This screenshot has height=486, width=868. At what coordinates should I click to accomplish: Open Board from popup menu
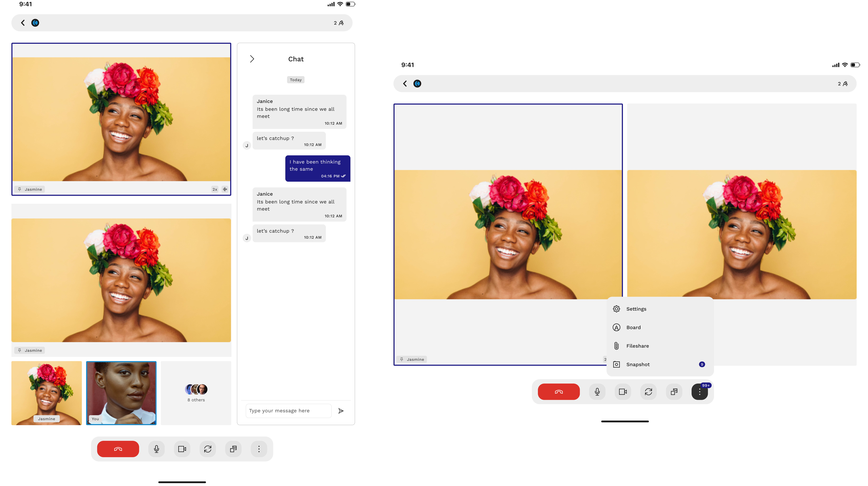point(633,327)
